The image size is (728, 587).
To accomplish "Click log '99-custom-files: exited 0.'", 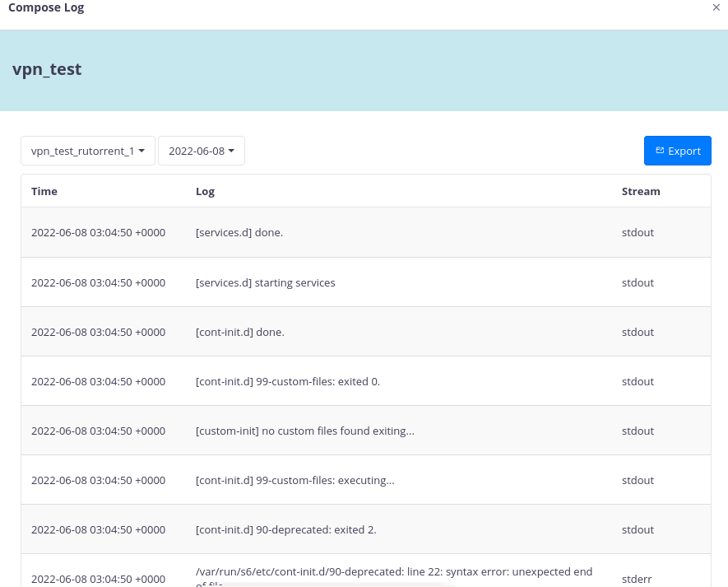I will pyautogui.click(x=288, y=381).
